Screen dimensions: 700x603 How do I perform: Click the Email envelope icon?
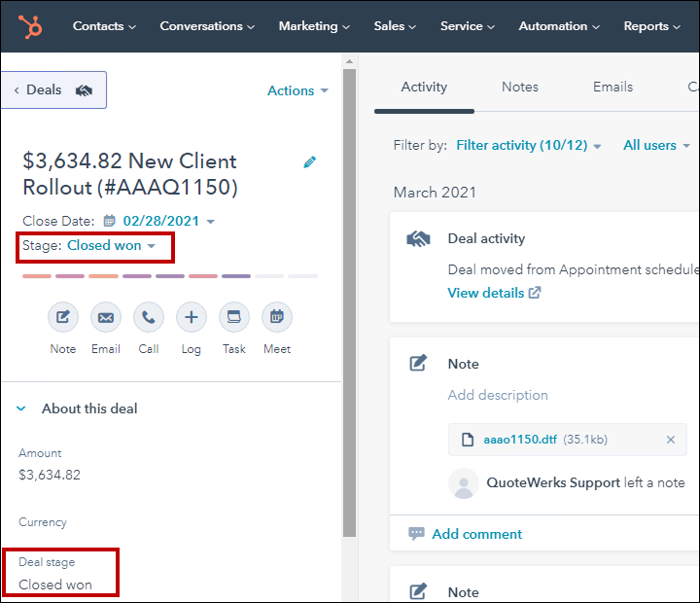pyautogui.click(x=106, y=317)
